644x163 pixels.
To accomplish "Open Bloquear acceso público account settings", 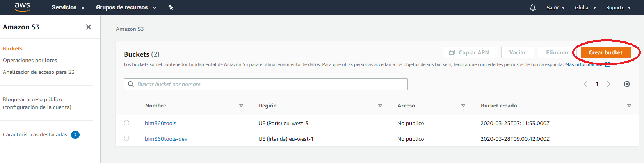I will pos(37,103).
